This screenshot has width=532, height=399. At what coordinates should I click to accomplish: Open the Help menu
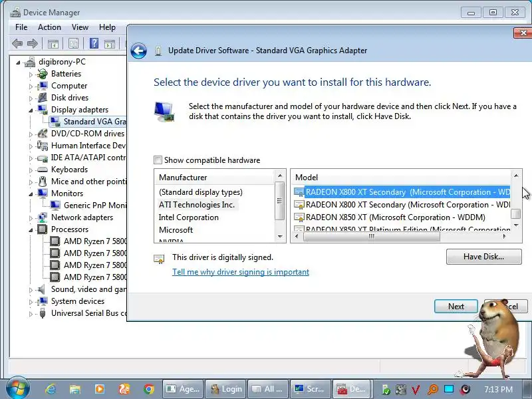tap(107, 27)
